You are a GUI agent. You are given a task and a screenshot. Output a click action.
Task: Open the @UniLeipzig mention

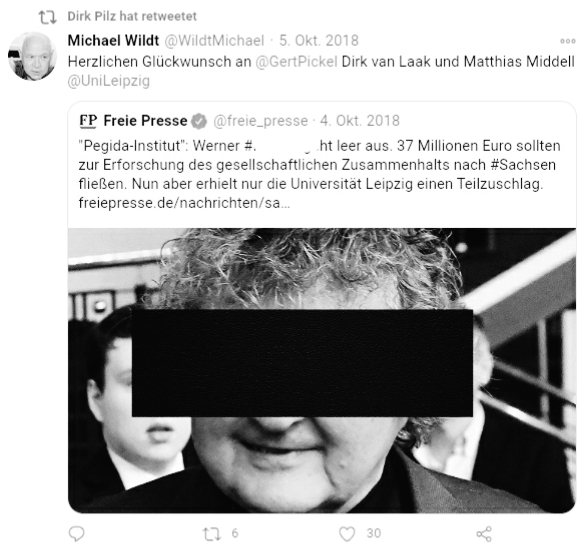point(109,81)
